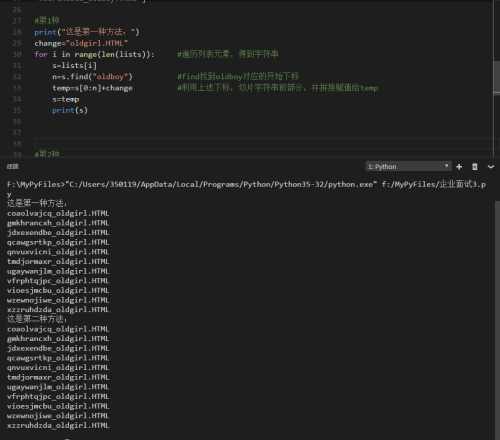Click the print(s) statement on line 35
This screenshot has width=500, height=440.
coord(70,110)
